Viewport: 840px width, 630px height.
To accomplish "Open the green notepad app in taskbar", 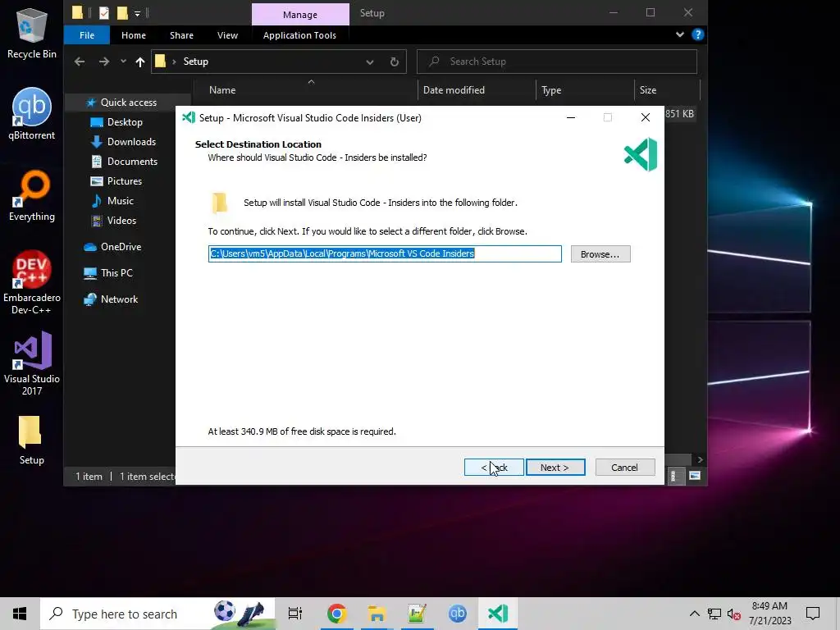I will tap(417, 614).
